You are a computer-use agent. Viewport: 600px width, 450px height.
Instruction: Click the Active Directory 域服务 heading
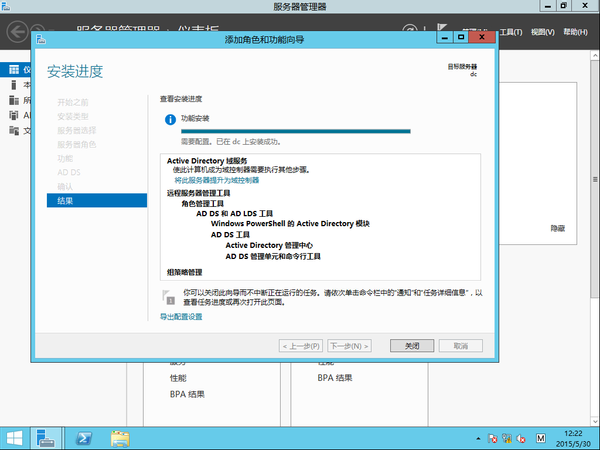pyautogui.click(x=207, y=161)
